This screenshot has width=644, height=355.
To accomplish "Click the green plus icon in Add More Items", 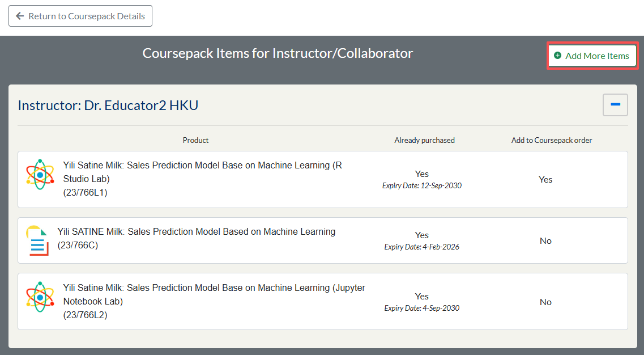I will point(557,56).
